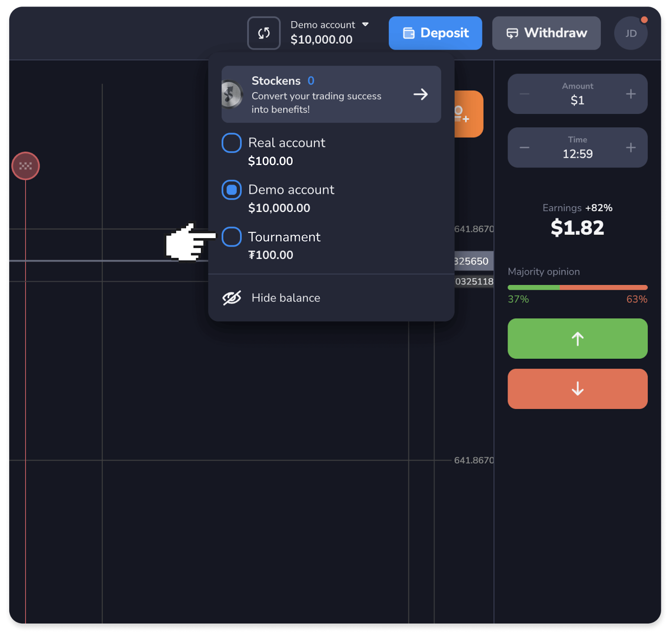Click the green up arrow trade button
The height and width of the screenshot is (637, 672).
(577, 339)
